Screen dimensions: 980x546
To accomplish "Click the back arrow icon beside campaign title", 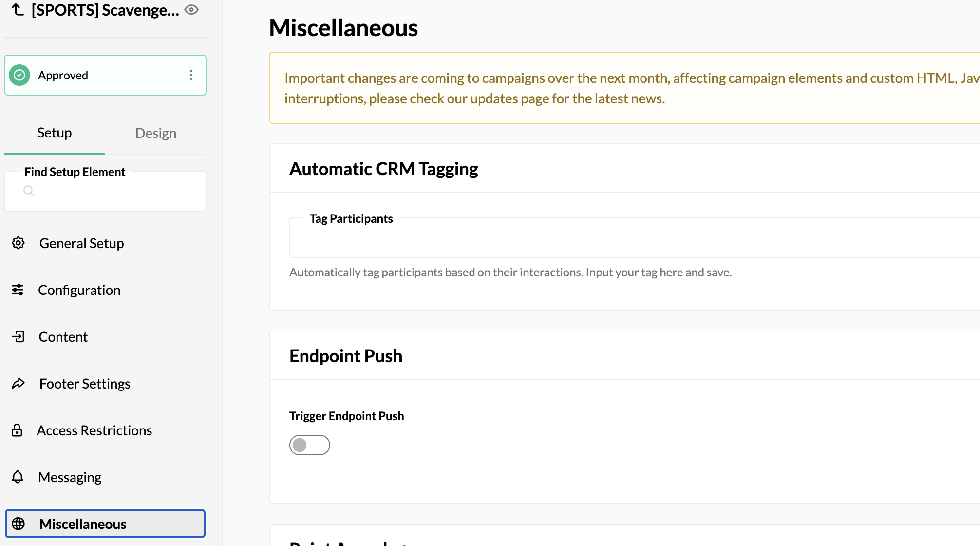I will (x=18, y=9).
